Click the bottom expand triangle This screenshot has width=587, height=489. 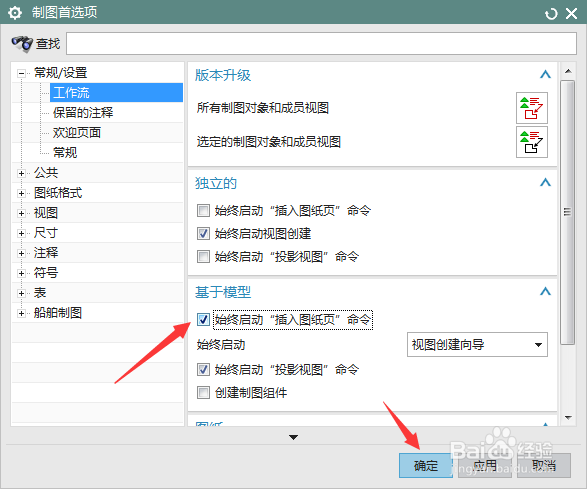pyautogui.click(x=294, y=437)
